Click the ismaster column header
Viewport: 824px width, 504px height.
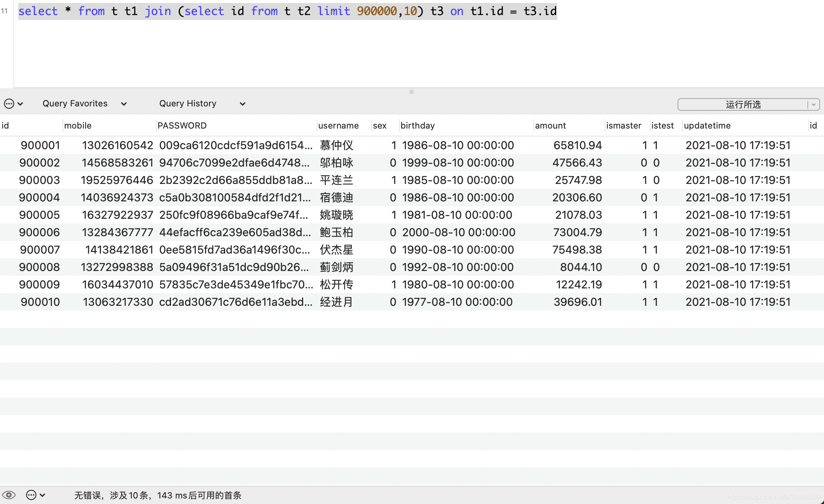coord(623,125)
